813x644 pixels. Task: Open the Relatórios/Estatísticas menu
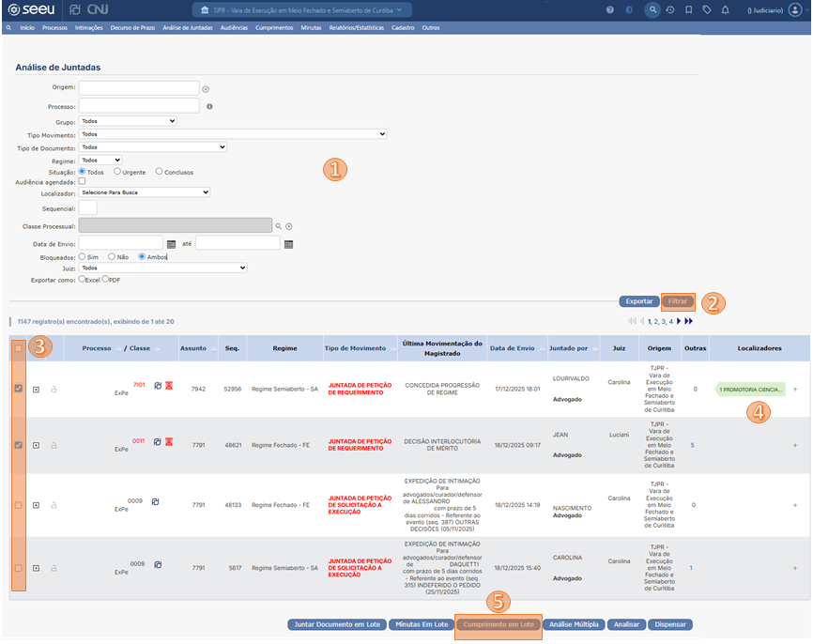point(357,28)
